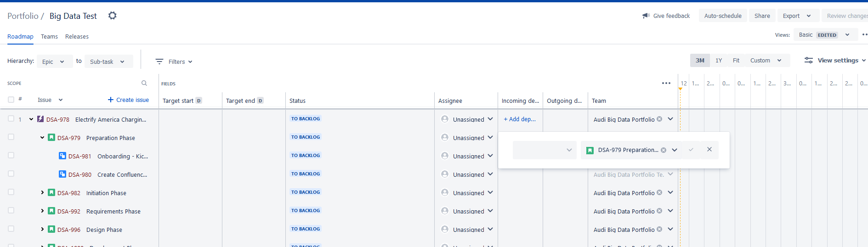The image size is (868, 247).
Task: Click the today marker on timeline
Action: [x=681, y=89]
